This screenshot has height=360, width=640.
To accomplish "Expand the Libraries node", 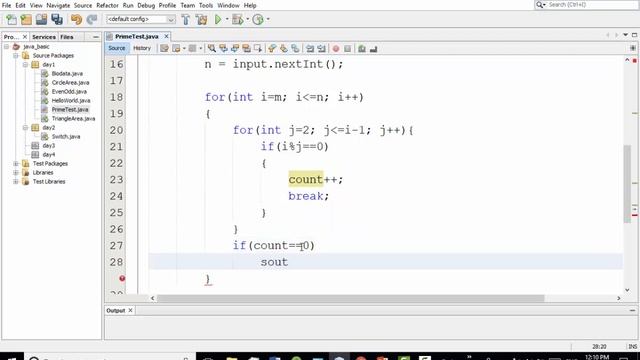I will point(16,172).
